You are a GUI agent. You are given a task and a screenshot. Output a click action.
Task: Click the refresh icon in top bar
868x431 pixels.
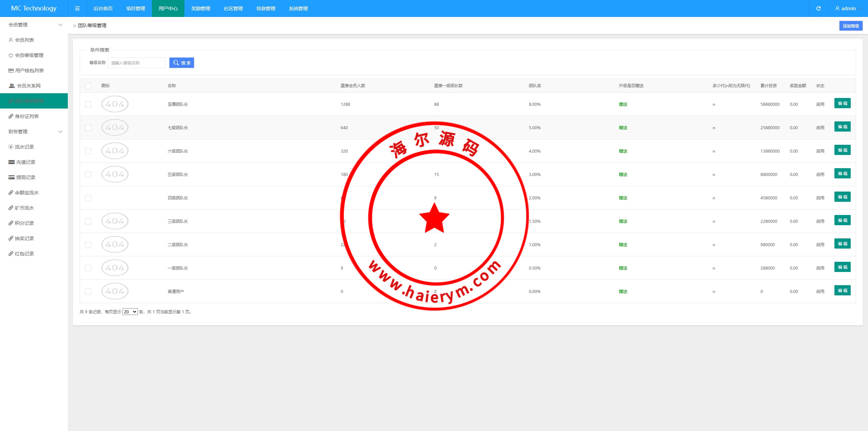coord(818,8)
